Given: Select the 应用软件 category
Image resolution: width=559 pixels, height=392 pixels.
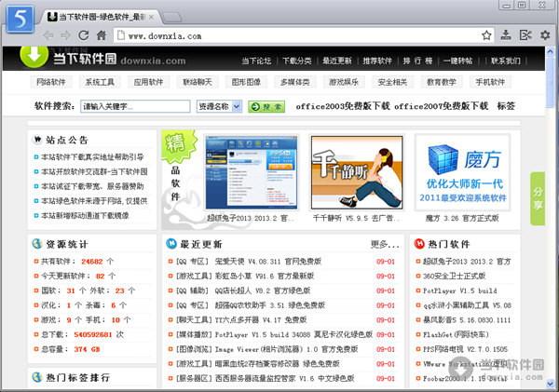Looking at the screenshot, I should [149, 82].
